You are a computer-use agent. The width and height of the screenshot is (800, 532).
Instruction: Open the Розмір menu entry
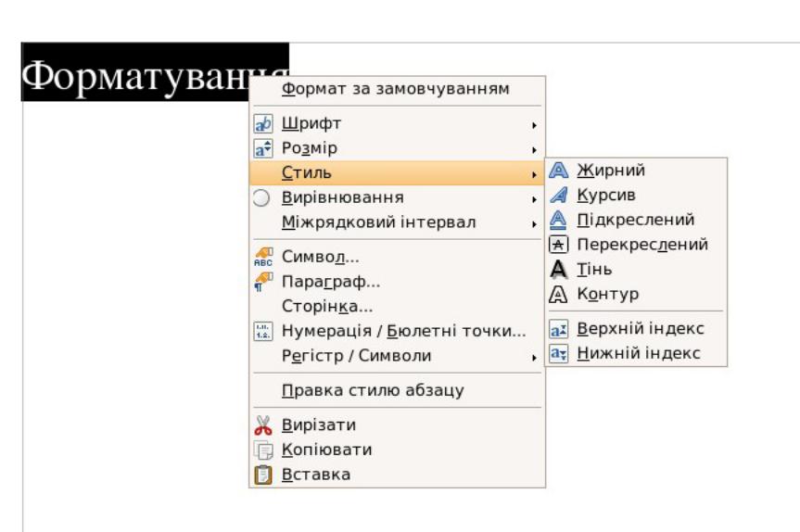pyautogui.click(x=397, y=148)
